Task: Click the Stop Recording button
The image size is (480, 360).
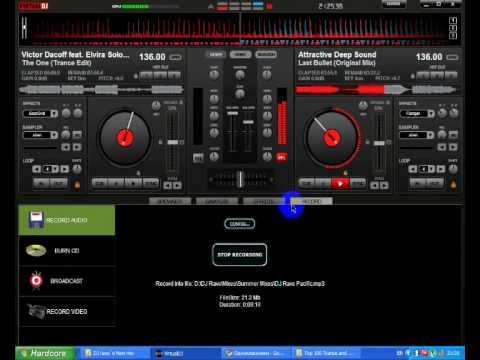Action: [240, 255]
